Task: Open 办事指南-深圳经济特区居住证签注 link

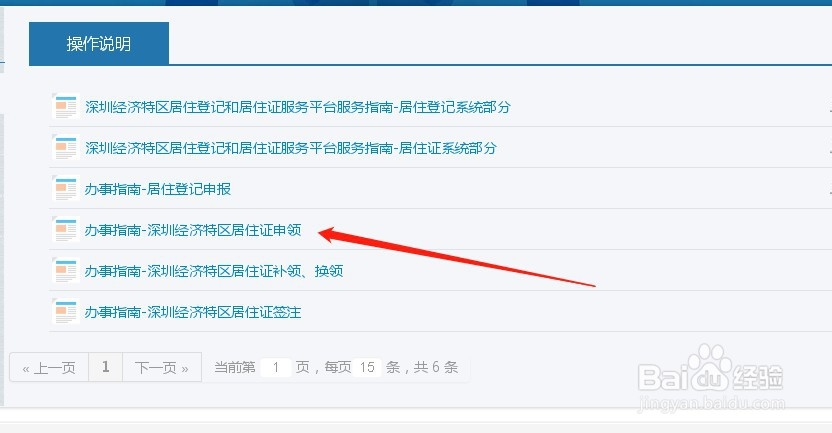Action: click(x=193, y=312)
